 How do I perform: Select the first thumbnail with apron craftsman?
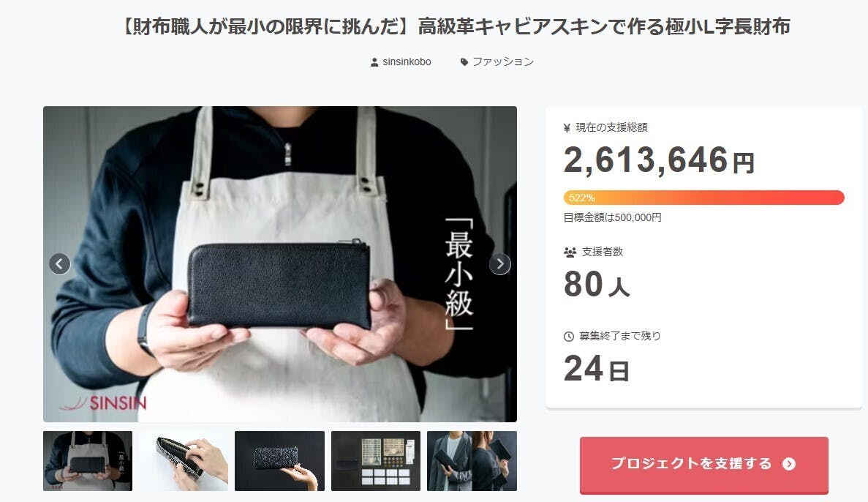[x=88, y=461]
